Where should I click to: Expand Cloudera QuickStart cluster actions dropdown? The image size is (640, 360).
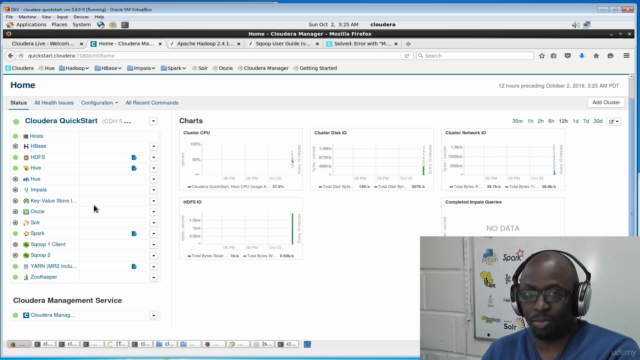tap(153, 121)
